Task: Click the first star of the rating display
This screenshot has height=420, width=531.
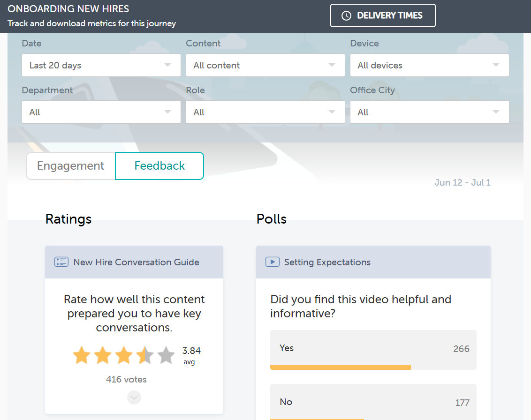Action: [82, 355]
